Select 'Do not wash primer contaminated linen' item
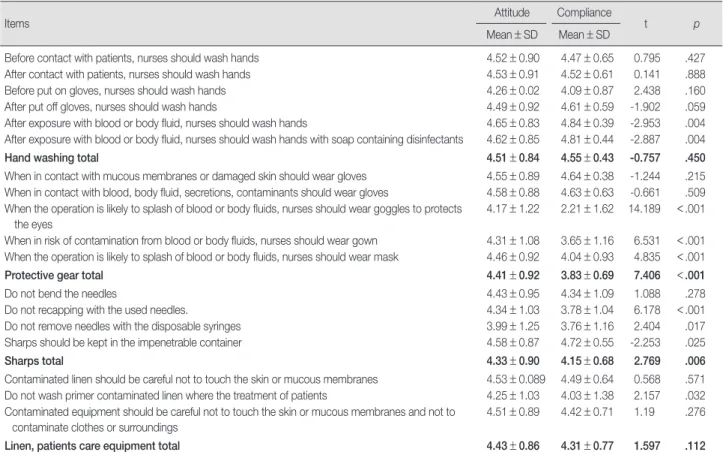The width and height of the screenshot is (723, 455). click(x=166, y=396)
